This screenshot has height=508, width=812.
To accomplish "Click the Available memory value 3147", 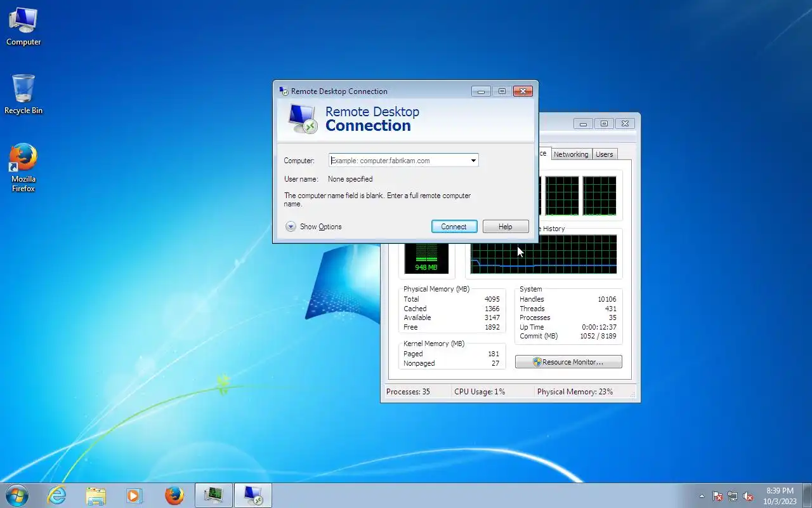I will (492, 317).
